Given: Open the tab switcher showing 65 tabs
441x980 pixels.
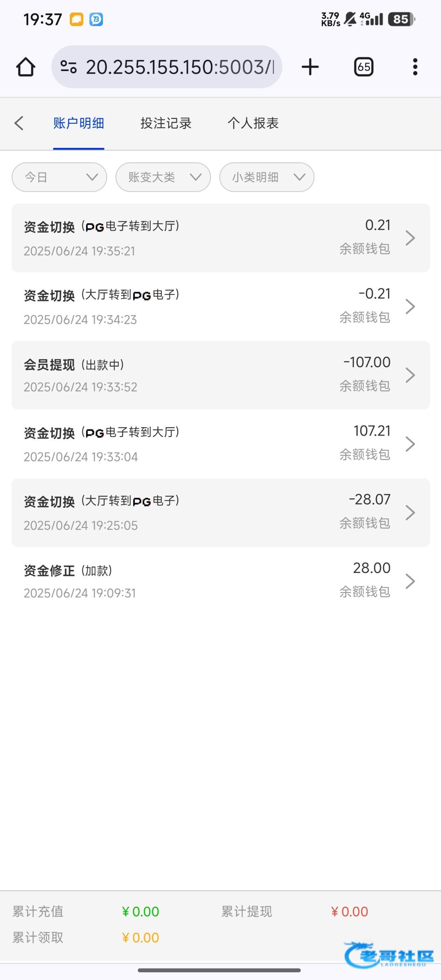Looking at the screenshot, I should click(x=363, y=67).
